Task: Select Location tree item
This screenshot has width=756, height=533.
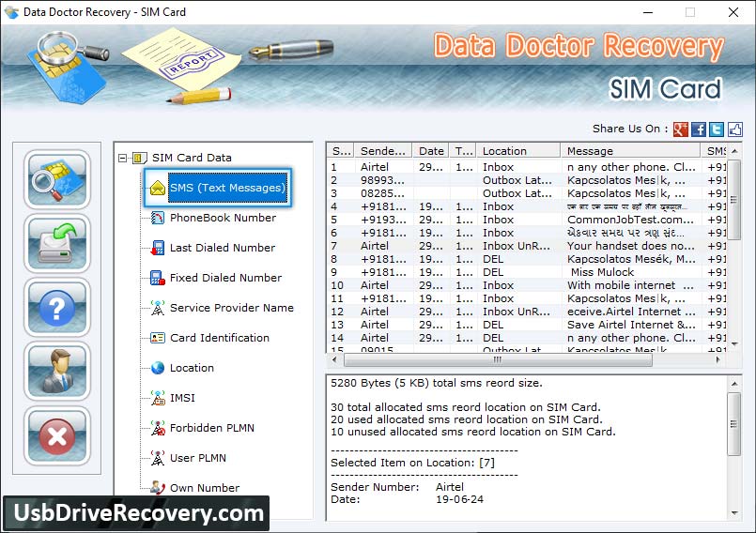Action: click(192, 368)
